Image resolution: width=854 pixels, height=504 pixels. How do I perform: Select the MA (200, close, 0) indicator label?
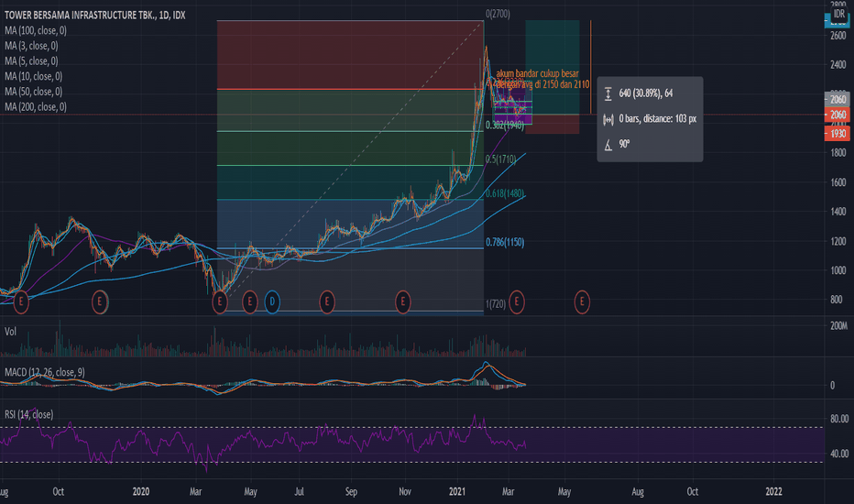tap(36, 107)
